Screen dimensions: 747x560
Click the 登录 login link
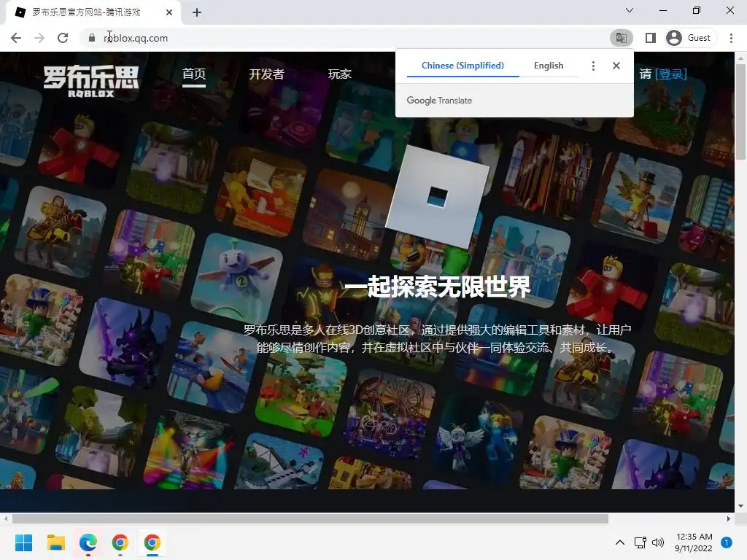click(x=671, y=74)
